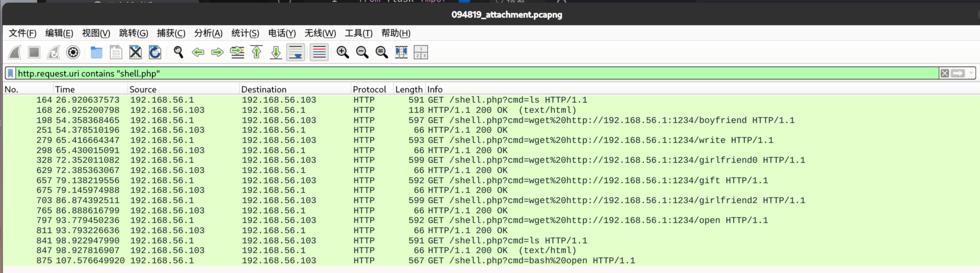Toggle auto-scroll during live capture
The width and height of the screenshot is (980, 273).
[296, 53]
